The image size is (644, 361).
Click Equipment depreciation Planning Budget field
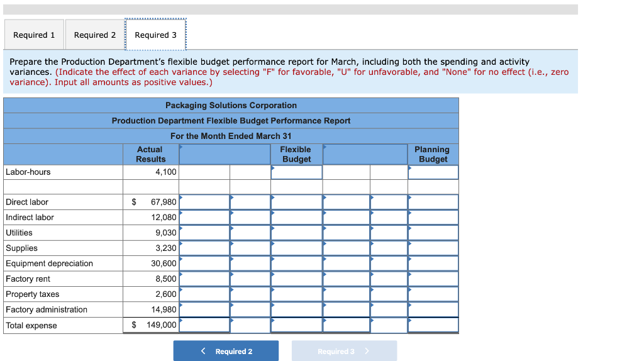click(x=433, y=264)
